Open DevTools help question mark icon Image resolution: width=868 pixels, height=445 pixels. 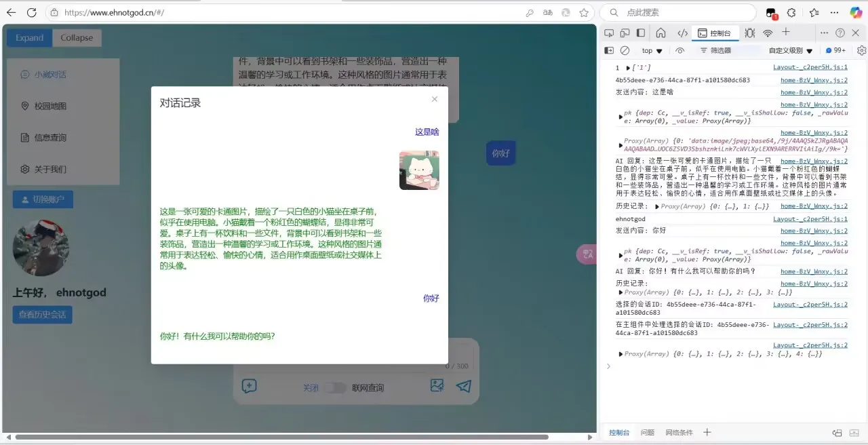coord(840,33)
